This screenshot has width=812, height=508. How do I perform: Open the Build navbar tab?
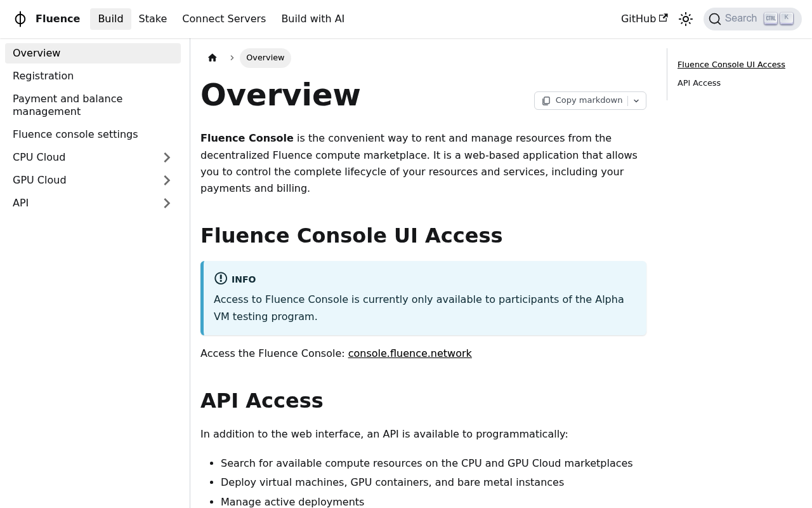[x=110, y=19]
